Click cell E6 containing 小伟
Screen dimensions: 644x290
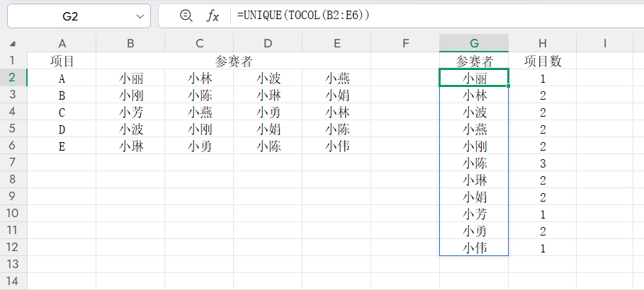(337, 146)
